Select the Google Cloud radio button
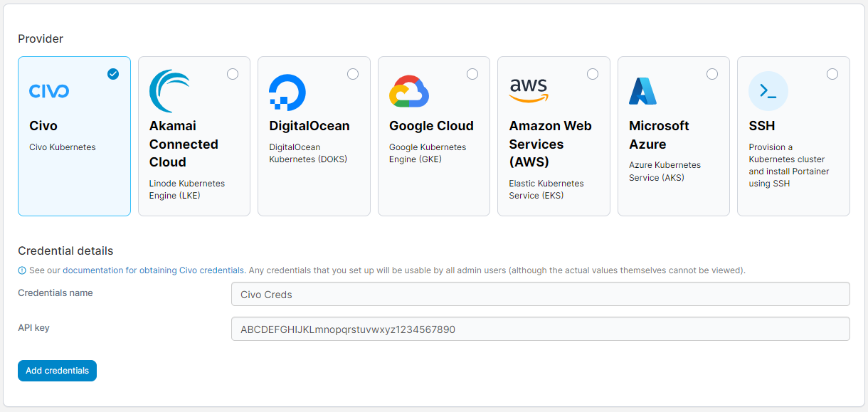Screen dimensions: 868x412 pyautogui.click(x=472, y=73)
